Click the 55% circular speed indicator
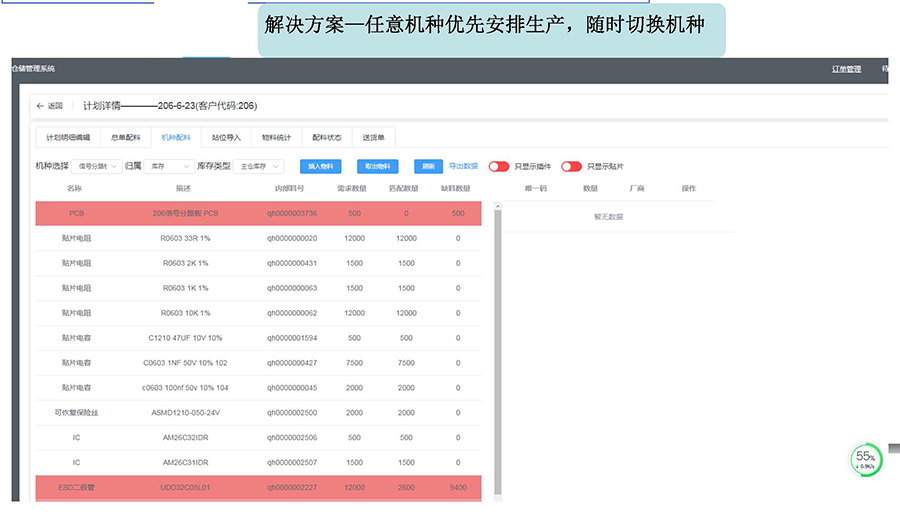Image resolution: width=900 pixels, height=529 pixels. [866, 460]
